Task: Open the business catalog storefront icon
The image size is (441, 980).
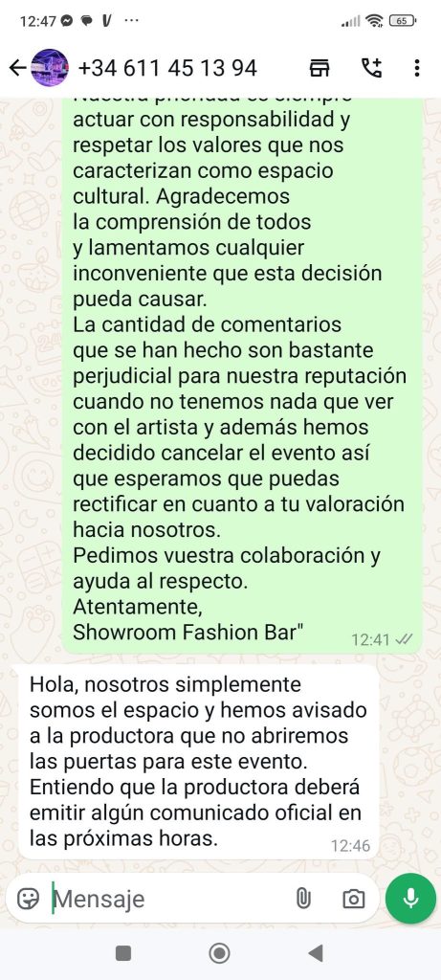Action: (x=320, y=68)
